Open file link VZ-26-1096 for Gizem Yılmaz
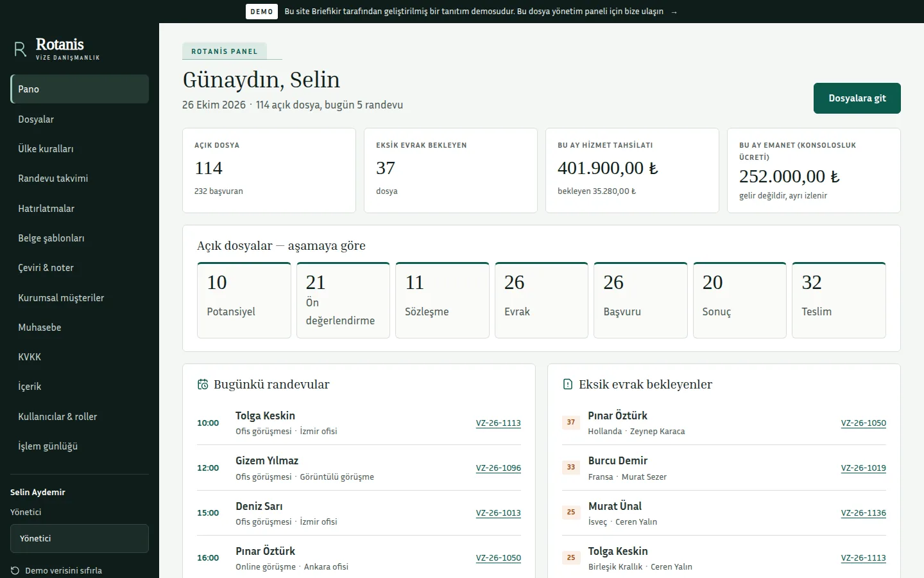This screenshot has width=924, height=578. tap(499, 468)
